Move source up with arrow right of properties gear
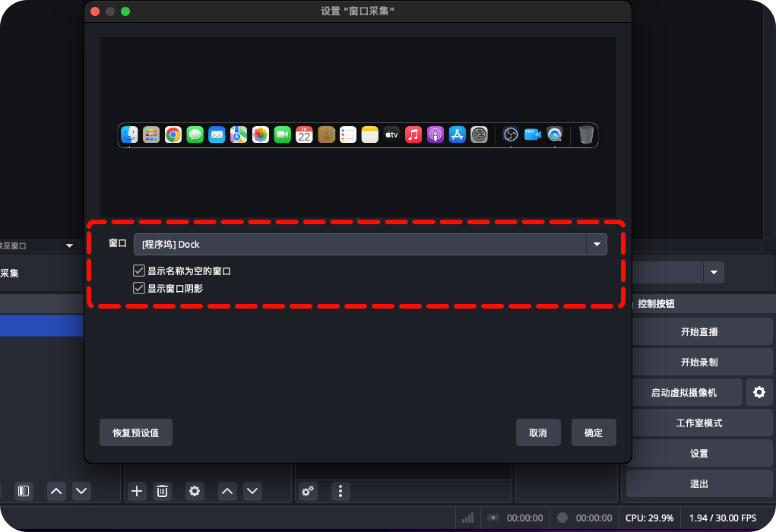 click(227, 491)
